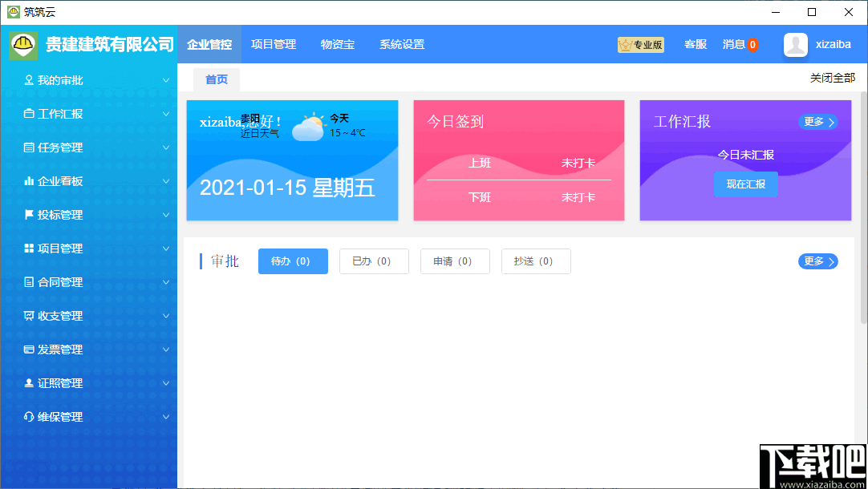Click 关闭全部 to close all tabs

833,78
